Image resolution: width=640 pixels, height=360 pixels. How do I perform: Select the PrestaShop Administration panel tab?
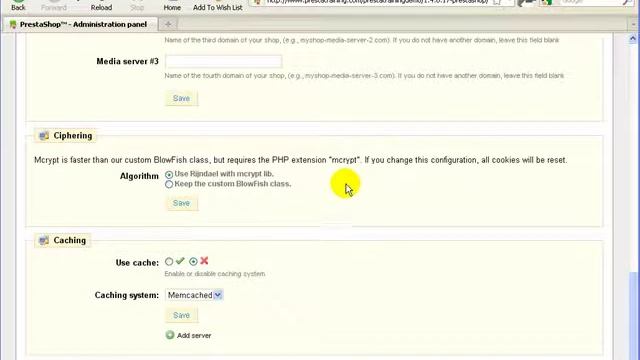click(x=80, y=24)
